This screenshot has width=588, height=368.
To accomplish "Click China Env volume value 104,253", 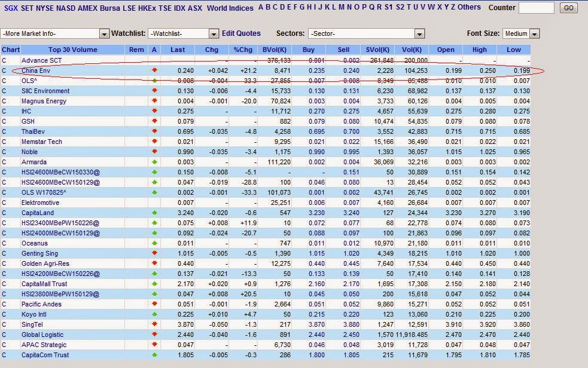I will click(x=415, y=70).
